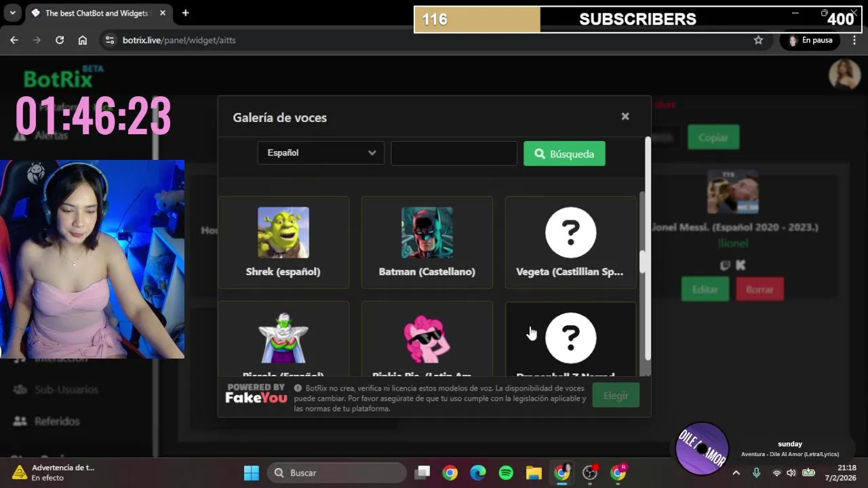Click the microphone tray icon
868x488 pixels.
757,472
